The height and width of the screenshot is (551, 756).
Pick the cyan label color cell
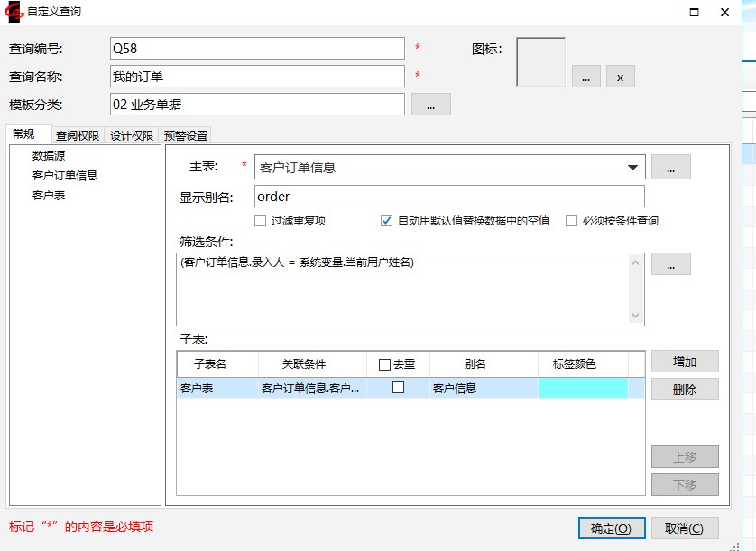coord(583,388)
